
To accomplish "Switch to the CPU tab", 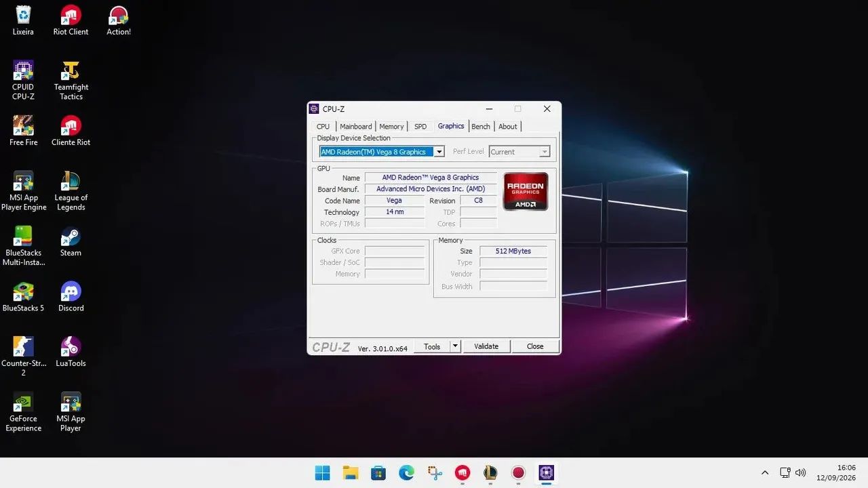I will 323,127.
